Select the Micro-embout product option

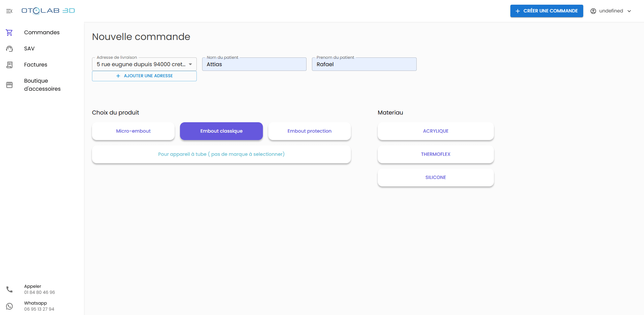[x=133, y=131]
